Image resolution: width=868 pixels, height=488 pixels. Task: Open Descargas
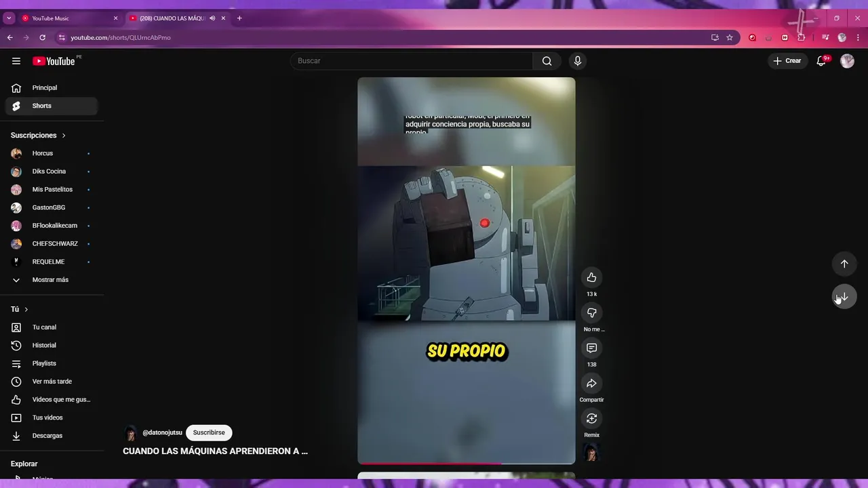coord(52,436)
